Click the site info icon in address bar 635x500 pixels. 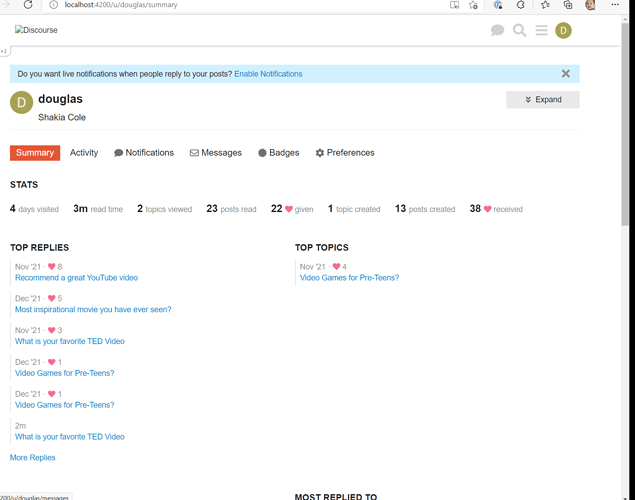coord(53,5)
